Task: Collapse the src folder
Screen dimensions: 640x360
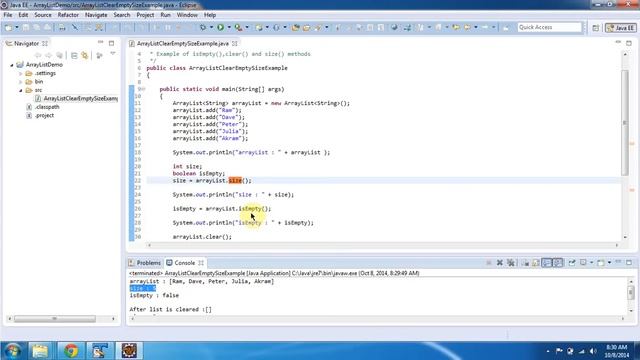Action: point(20,90)
